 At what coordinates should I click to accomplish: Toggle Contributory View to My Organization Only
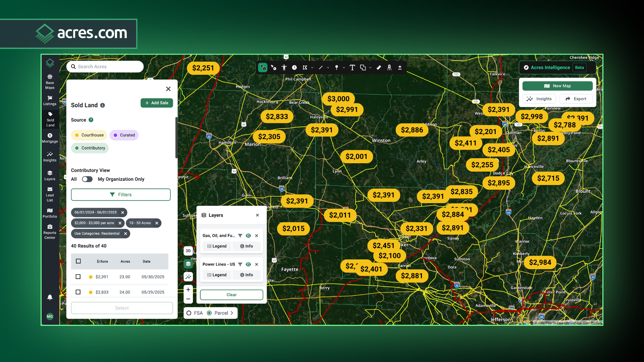pos(87,179)
